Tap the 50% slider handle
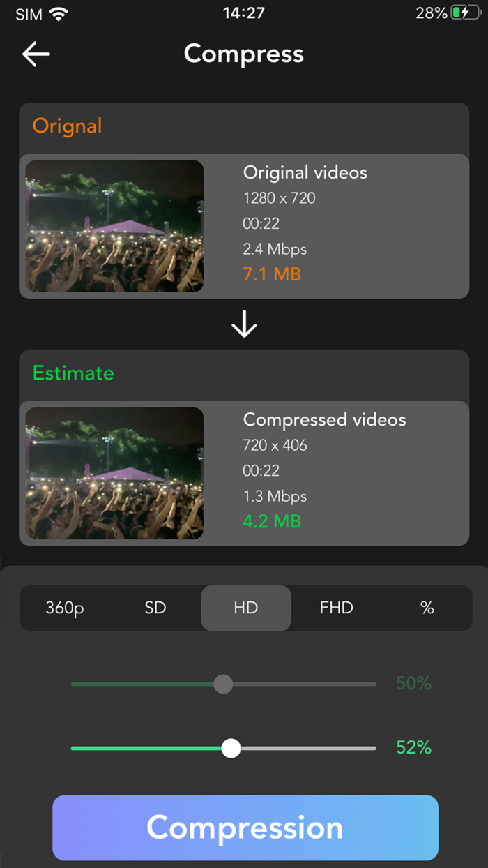This screenshot has width=488, height=868. pyautogui.click(x=223, y=684)
